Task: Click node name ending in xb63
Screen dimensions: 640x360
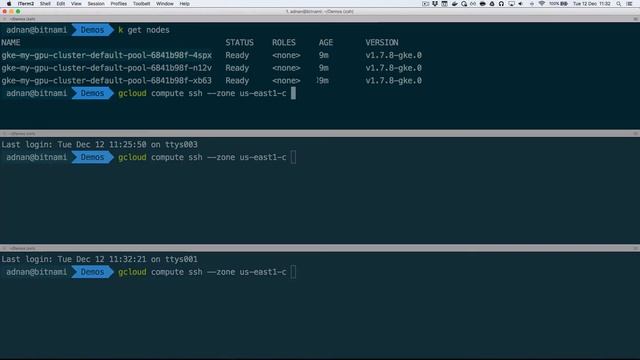Action: (107, 80)
